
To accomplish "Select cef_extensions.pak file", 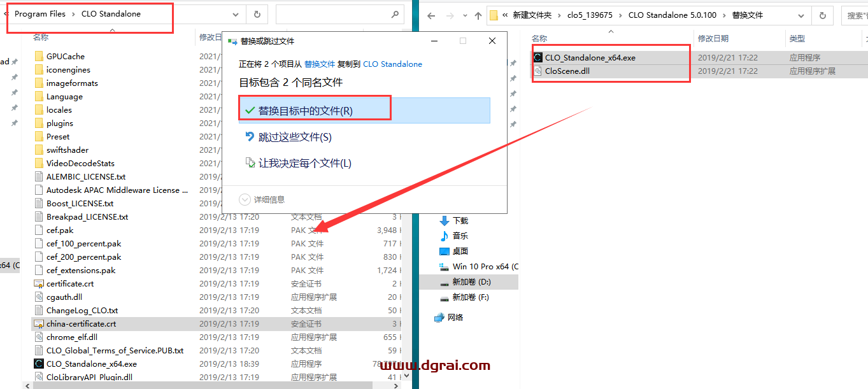I will [x=81, y=270].
